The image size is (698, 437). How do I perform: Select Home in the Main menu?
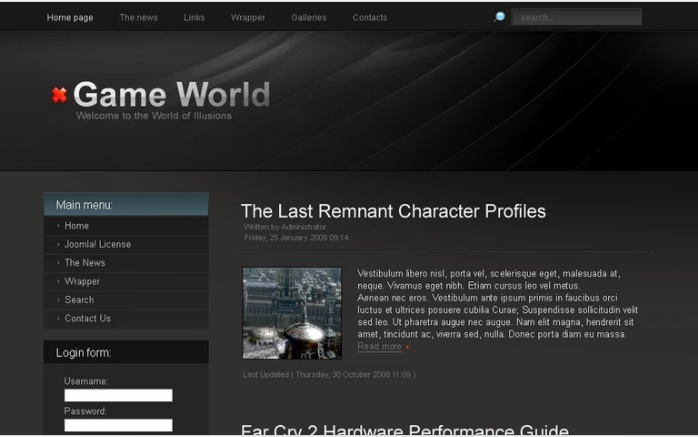(x=126, y=226)
